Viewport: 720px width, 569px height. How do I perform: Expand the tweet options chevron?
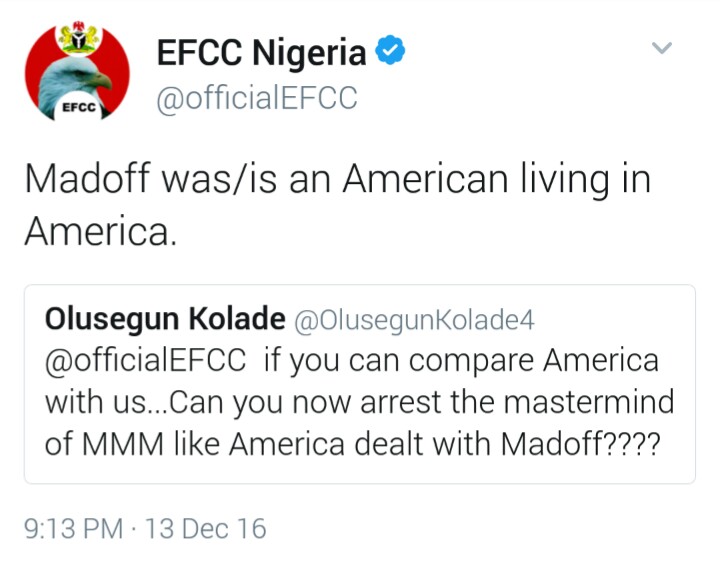click(x=662, y=48)
